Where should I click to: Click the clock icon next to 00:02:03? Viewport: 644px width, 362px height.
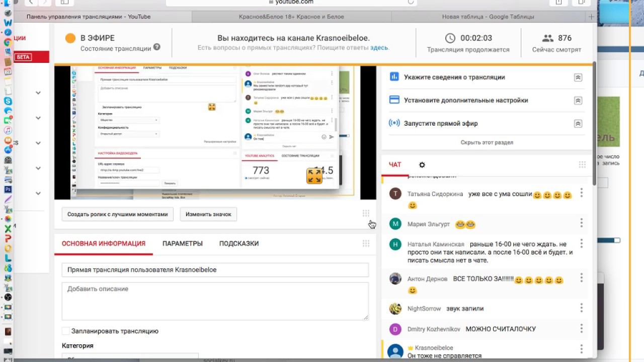tap(450, 38)
